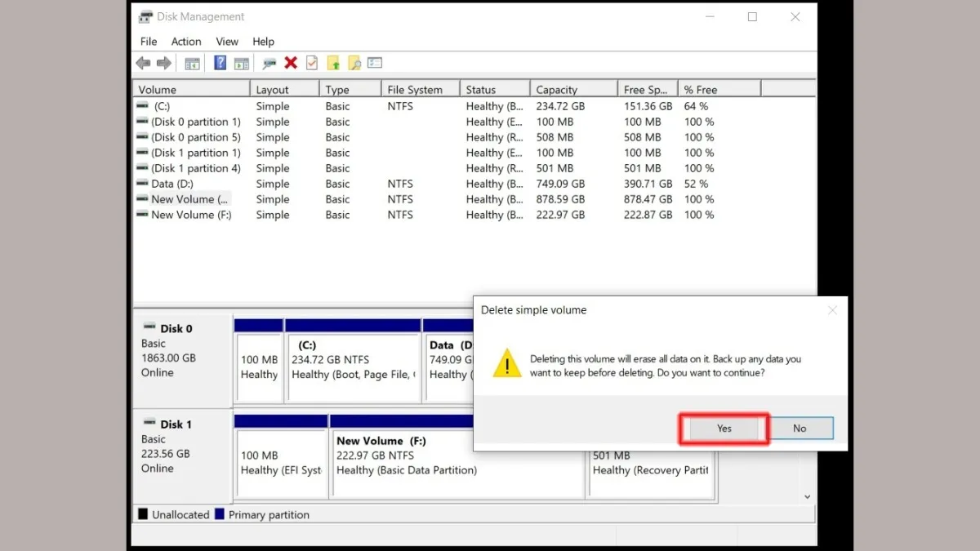Click the folder with green arrow icon
The width and height of the screenshot is (980, 551).
click(x=333, y=64)
